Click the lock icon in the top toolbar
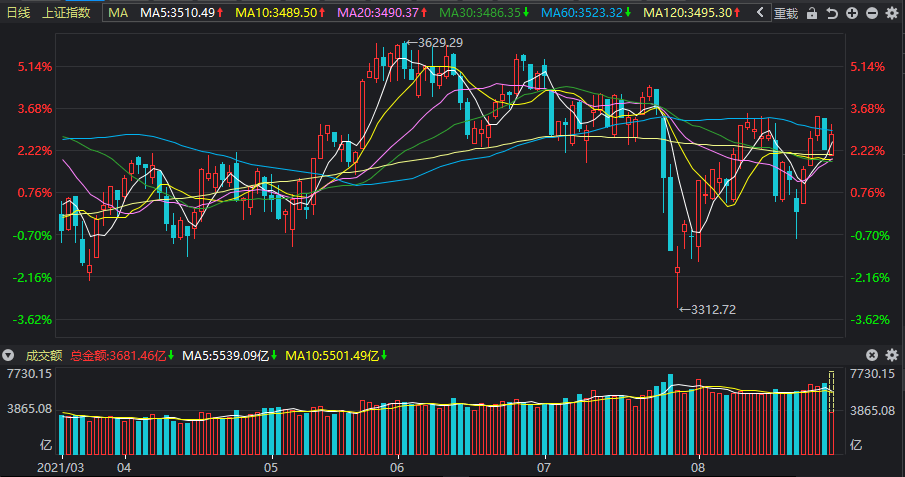Image resolution: width=905 pixels, height=477 pixels. tap(812, 13)
